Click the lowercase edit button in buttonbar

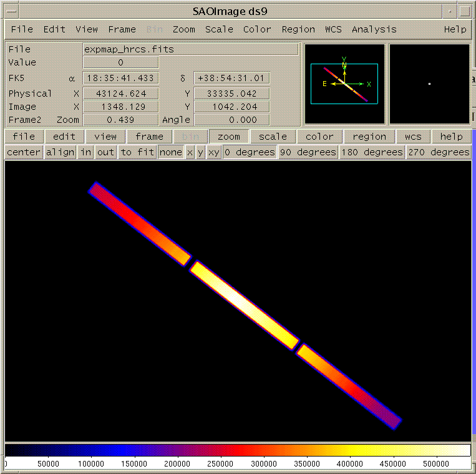pyautogui.click(x=64, y=137)
